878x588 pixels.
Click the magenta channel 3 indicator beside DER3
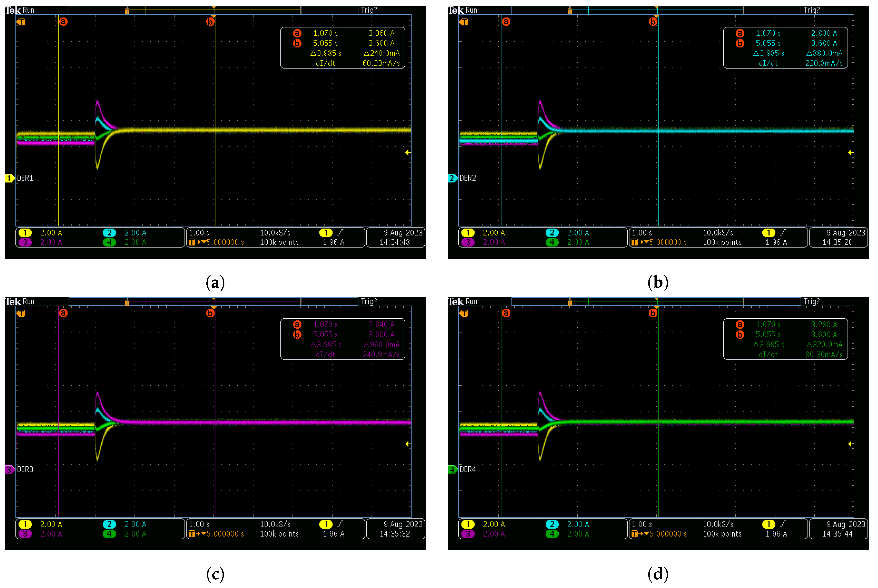9,469
